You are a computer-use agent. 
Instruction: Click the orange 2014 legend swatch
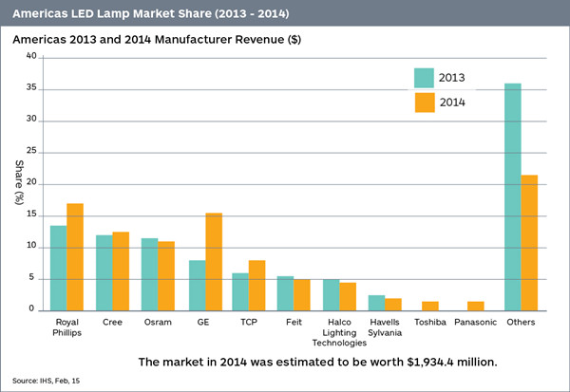(x=424, y=103)
